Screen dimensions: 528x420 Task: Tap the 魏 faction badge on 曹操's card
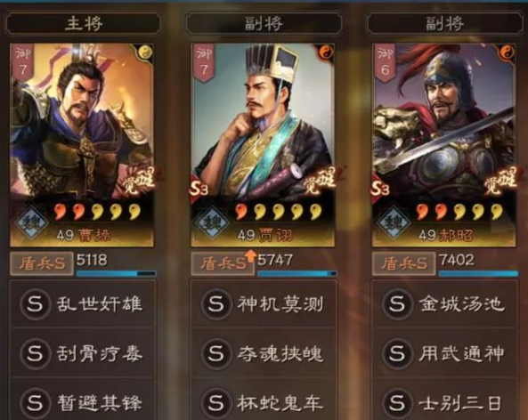[x=32, y=222]
